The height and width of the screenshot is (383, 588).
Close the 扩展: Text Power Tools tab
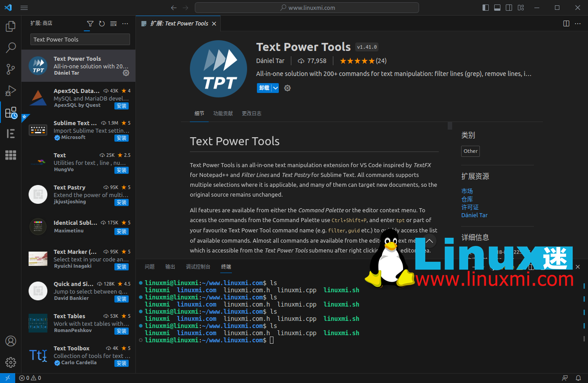click(214, 23)
